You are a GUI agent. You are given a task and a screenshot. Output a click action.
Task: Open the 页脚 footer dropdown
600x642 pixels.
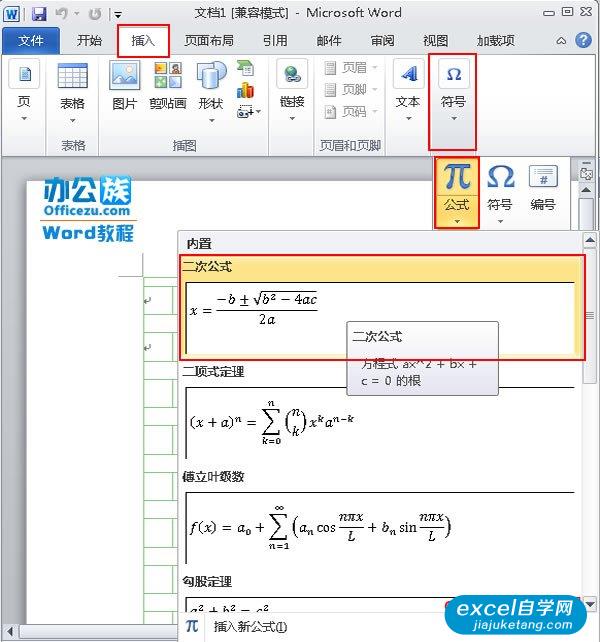click(x=351, y=90)
